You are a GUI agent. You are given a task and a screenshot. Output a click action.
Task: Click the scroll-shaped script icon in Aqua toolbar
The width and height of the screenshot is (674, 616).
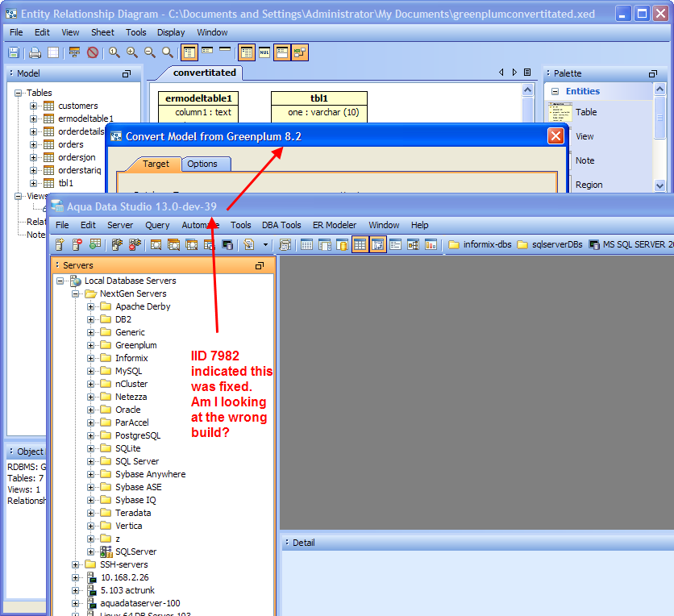[x=285, y=244]
